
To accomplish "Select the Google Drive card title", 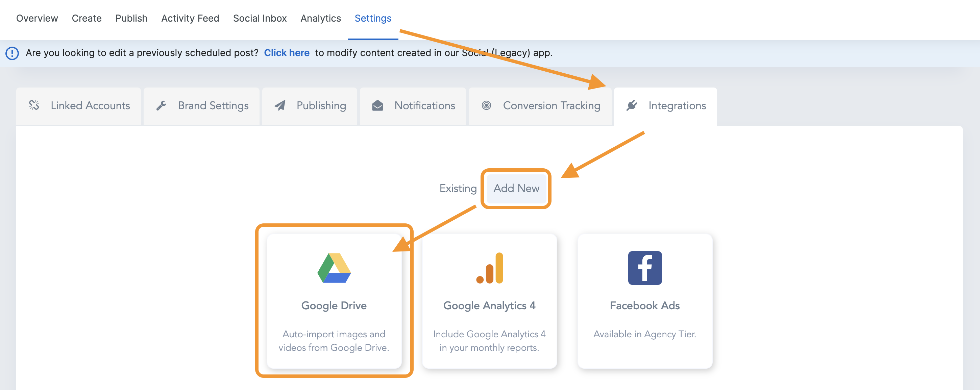I will [334, 306].
